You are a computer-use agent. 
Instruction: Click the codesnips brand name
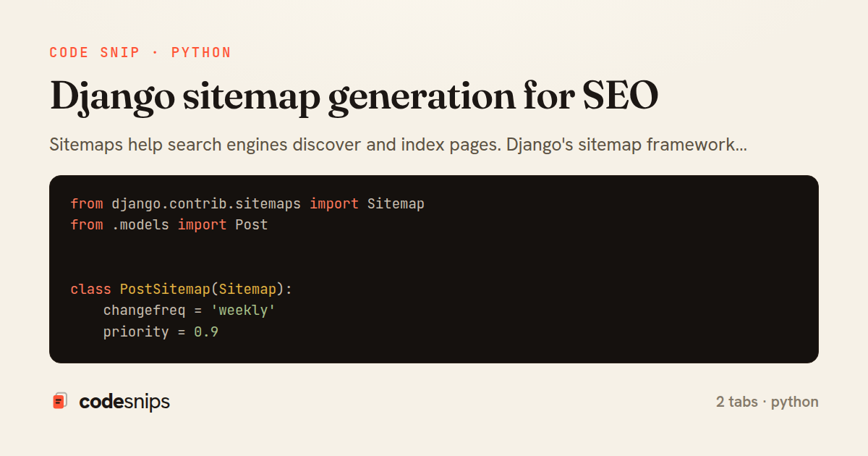pos(124,402)
